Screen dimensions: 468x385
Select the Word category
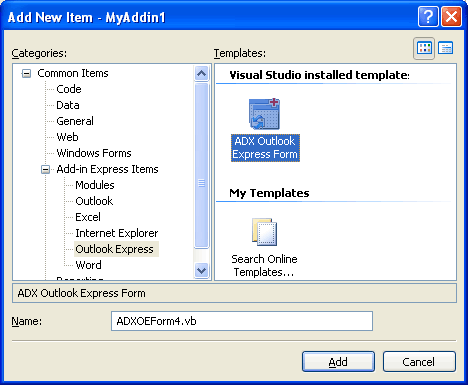[x=88, y=265]
